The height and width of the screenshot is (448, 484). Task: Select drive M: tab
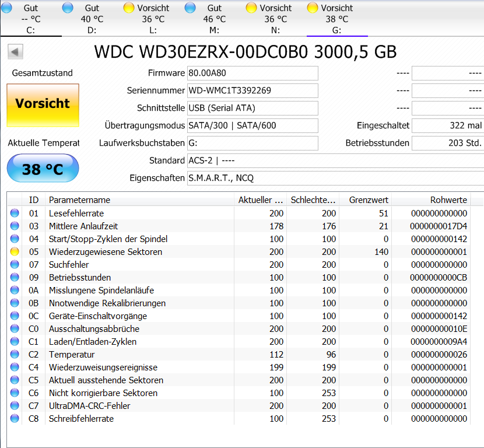214,19
